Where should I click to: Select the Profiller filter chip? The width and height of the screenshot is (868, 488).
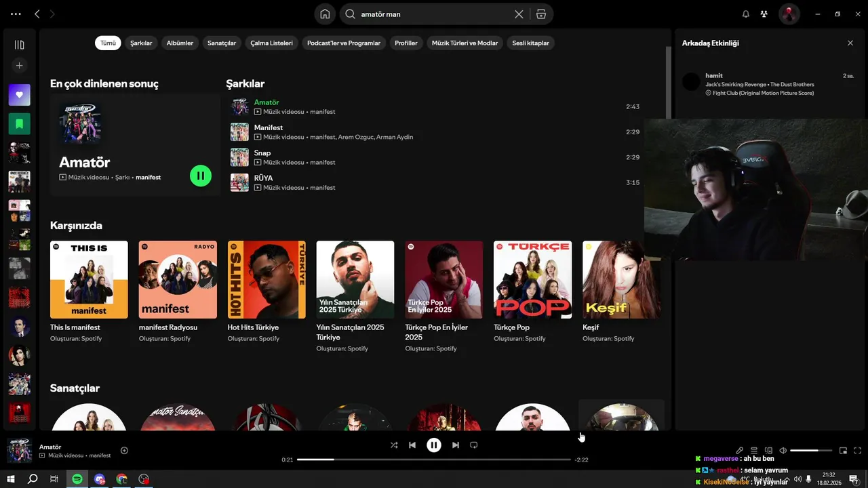click(406, 43)
